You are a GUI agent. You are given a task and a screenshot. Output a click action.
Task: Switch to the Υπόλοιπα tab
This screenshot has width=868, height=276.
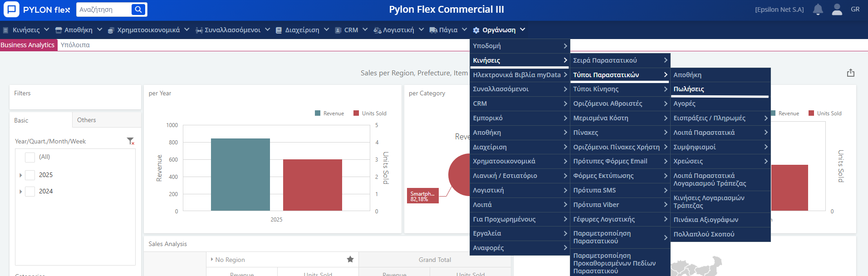click(75, 45)
